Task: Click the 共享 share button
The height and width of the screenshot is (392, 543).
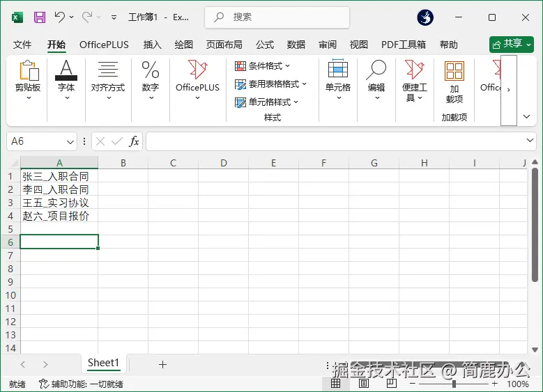Action: coord(512,45)
